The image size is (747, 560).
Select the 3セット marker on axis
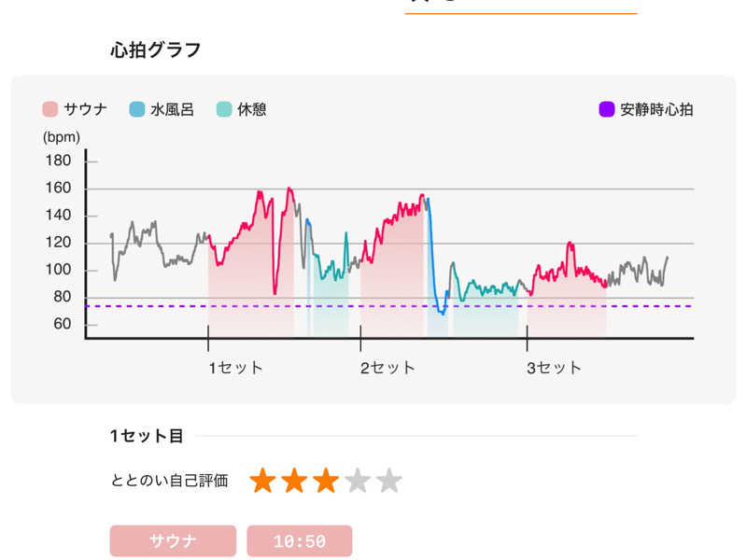554,368
